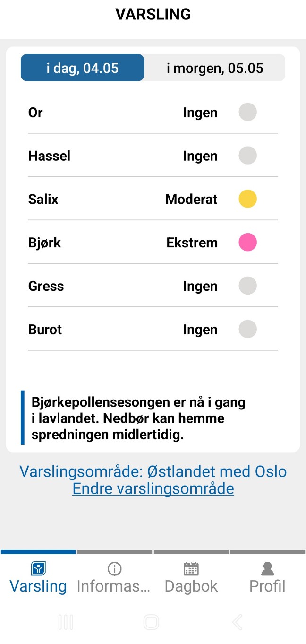Image resolution: width=306 pixels, height=644 pixels.
Task: Tap the Salix 'Moderat' level label
Action: point(191,200)
